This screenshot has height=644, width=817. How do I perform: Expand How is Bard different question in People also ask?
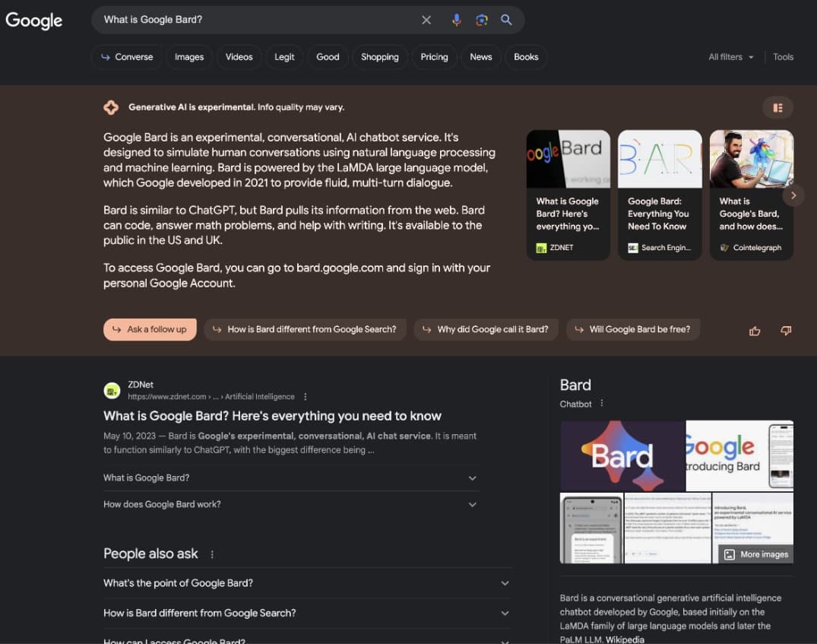(306, 613)
